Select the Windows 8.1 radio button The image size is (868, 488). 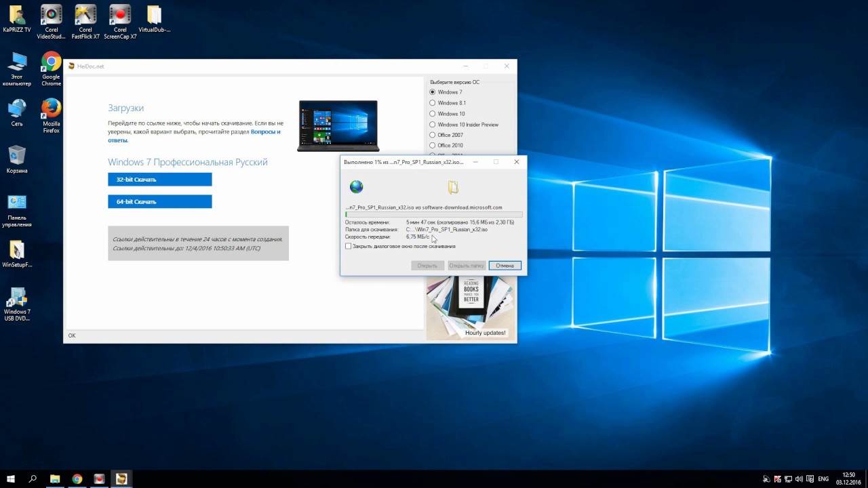point(433,103)
